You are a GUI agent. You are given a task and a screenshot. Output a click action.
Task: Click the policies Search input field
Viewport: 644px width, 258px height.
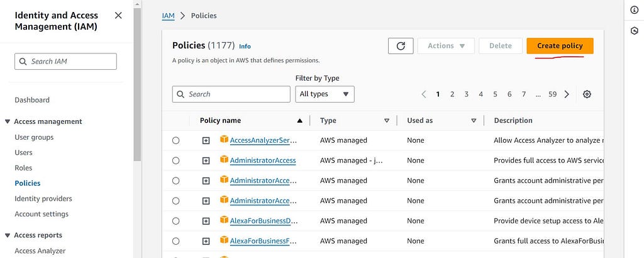point(231,94)
